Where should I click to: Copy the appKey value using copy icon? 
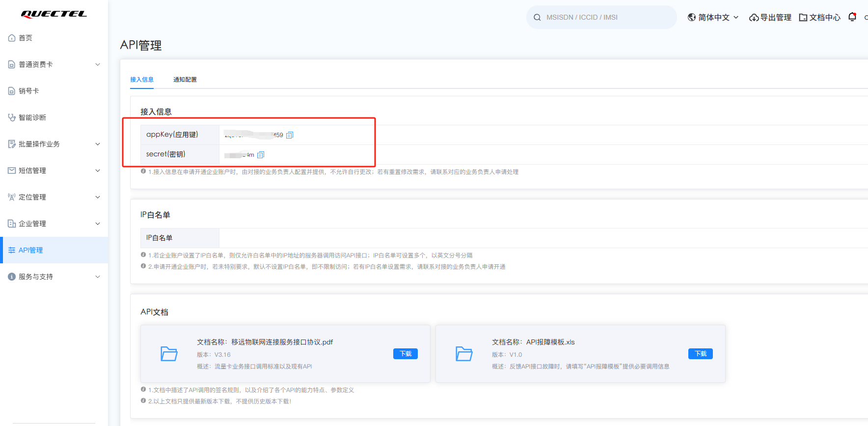tap(290, 135)
